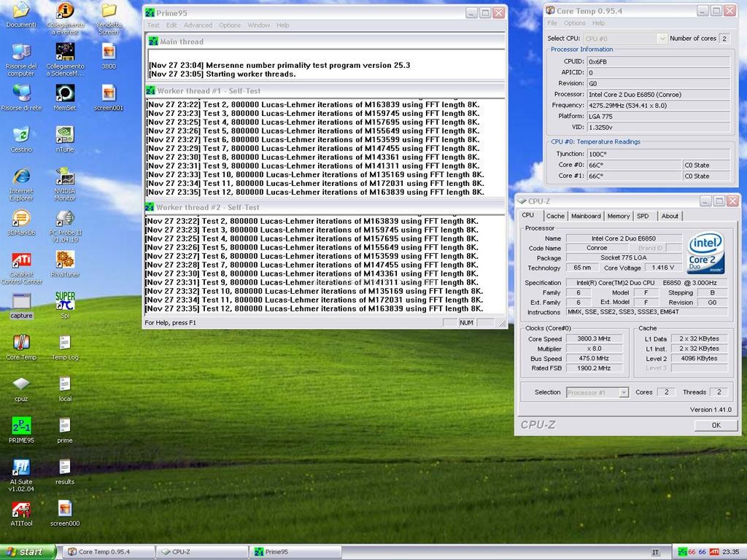Click OK button in CPU-Z
Screen dimensions: 747x560
click(716, 425)
